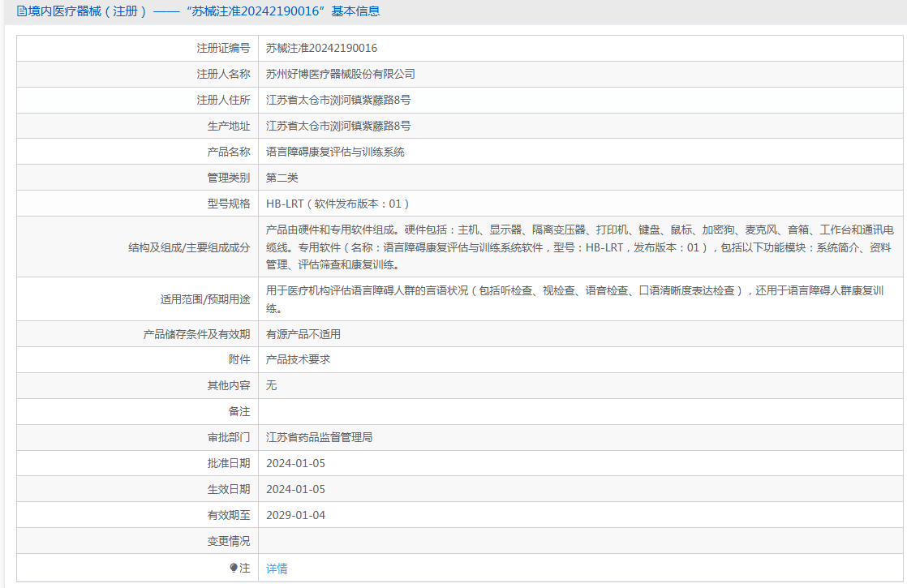Select model spec HB-LRT（软件发布版本：01）
The image size is (907, 588).
(x=337, y=204)
